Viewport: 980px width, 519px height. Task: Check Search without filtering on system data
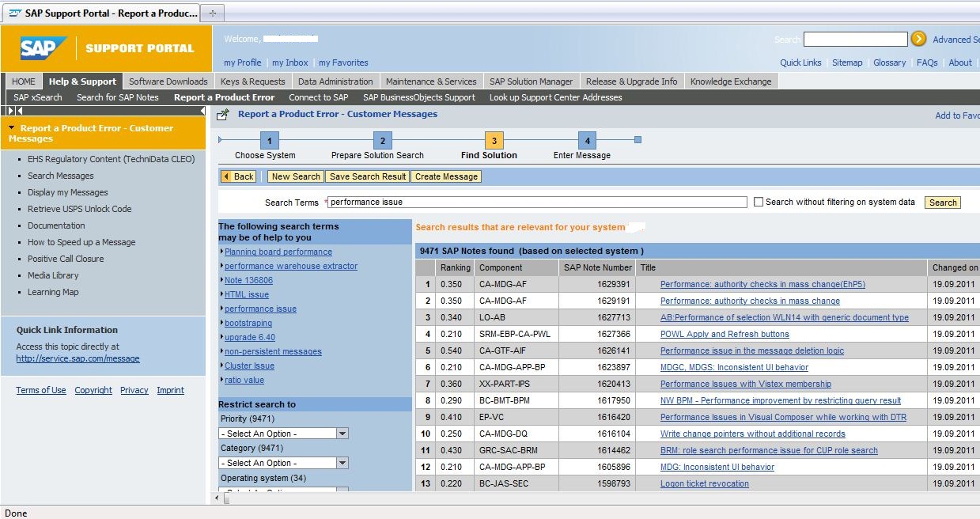click(759, 202)
